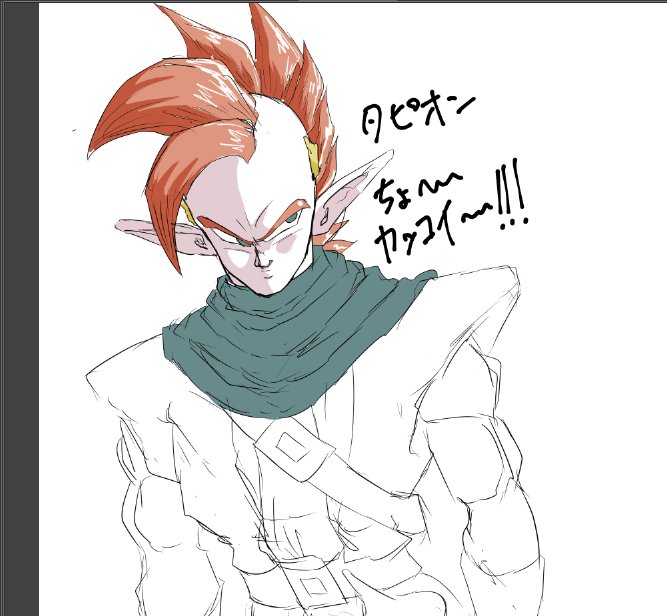
Task: Click the handwritten タピオン text on canvas
Action: point(418,117)
